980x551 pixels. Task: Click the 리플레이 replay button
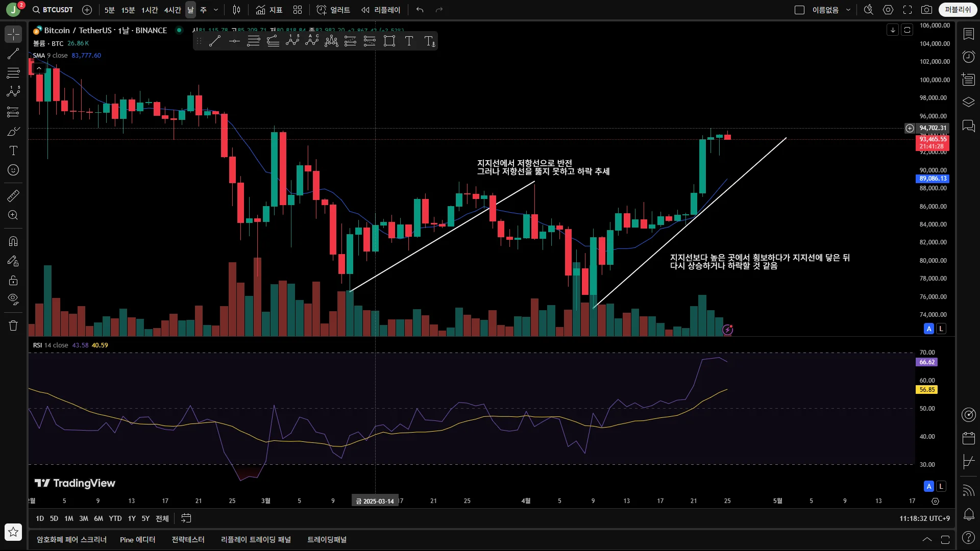point(381,10)
